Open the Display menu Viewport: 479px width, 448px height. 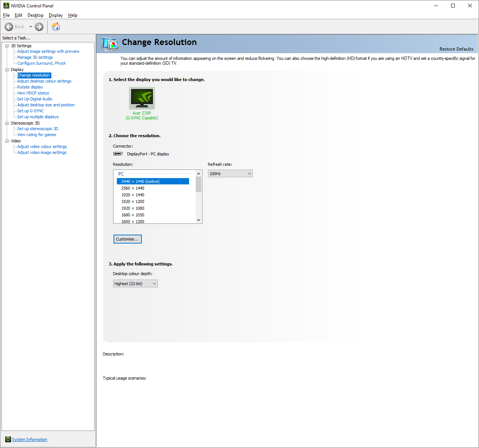(56, 15)
